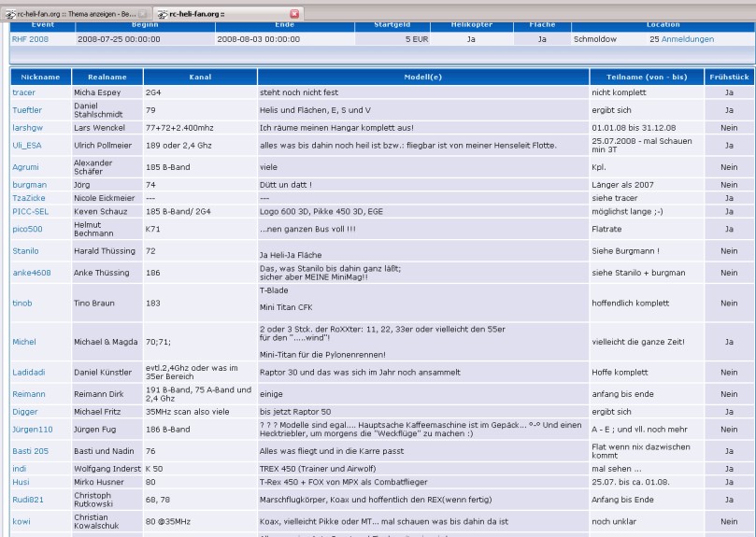Viewport: 756px width, 537px height.
Task: Select 'Marschflugkörper, Koax' model text
Action: [x=376, y=500]
